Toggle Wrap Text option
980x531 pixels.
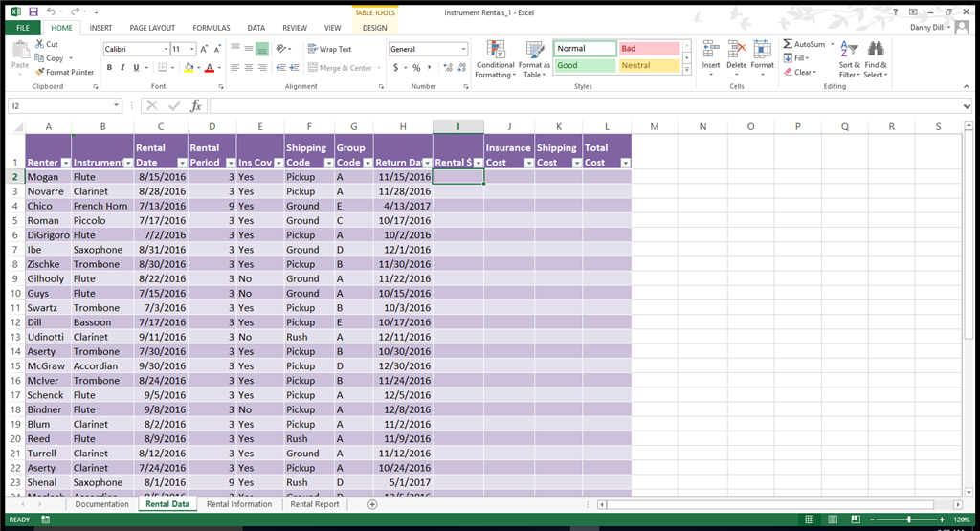click(x=330, y=49)
